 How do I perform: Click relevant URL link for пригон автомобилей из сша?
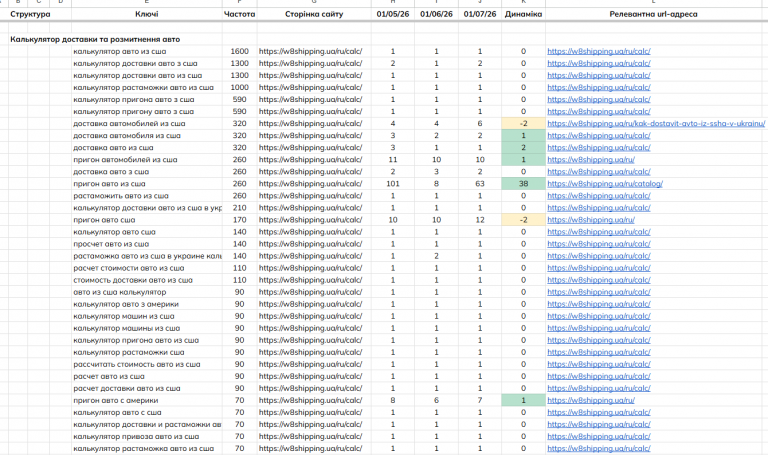(x=591, y=160)
